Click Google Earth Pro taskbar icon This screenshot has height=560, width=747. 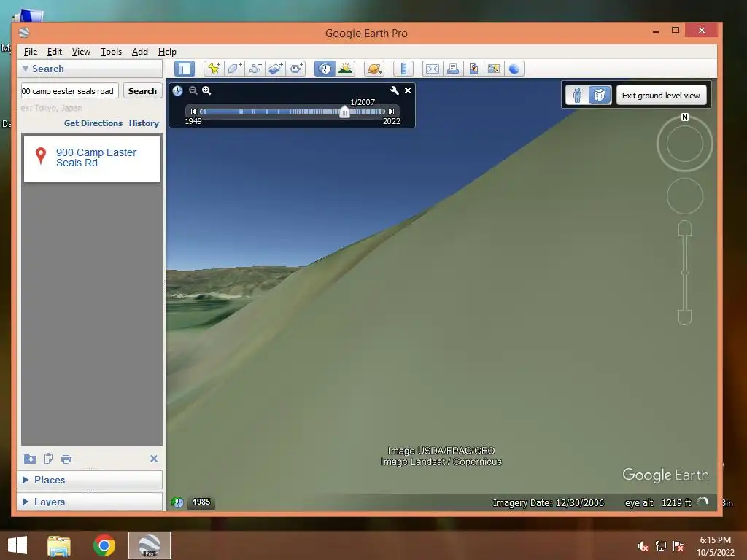point(150,545)
